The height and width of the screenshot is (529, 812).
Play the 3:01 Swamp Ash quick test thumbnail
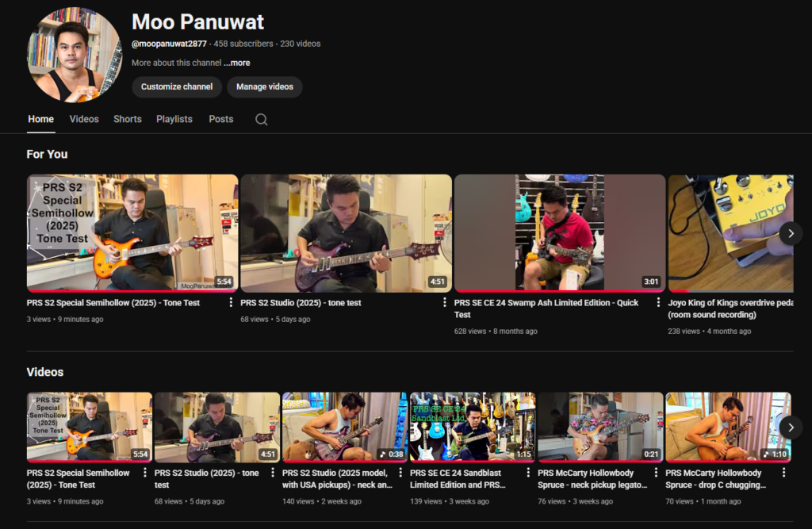(560, 233)
